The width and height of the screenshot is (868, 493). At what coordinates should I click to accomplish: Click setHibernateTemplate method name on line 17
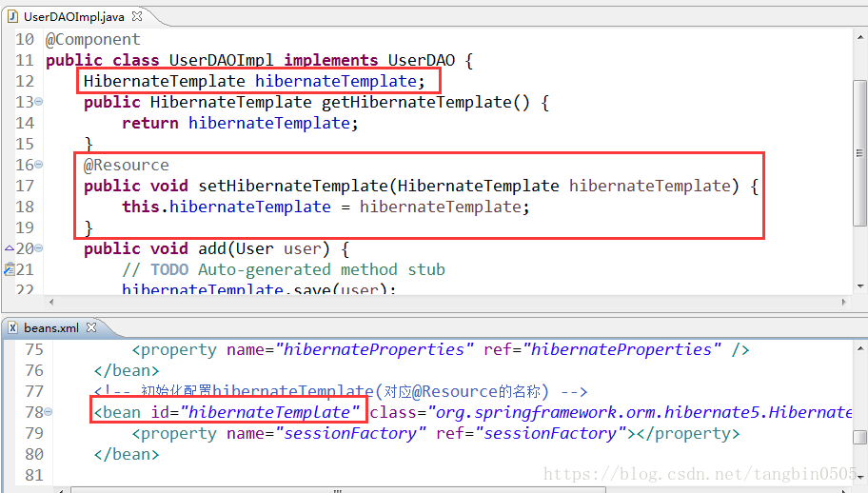(x=293, y=186)
